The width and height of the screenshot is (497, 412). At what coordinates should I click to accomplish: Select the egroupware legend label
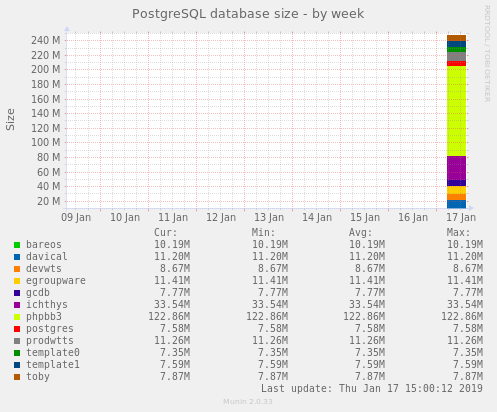[x=56, y=280]
